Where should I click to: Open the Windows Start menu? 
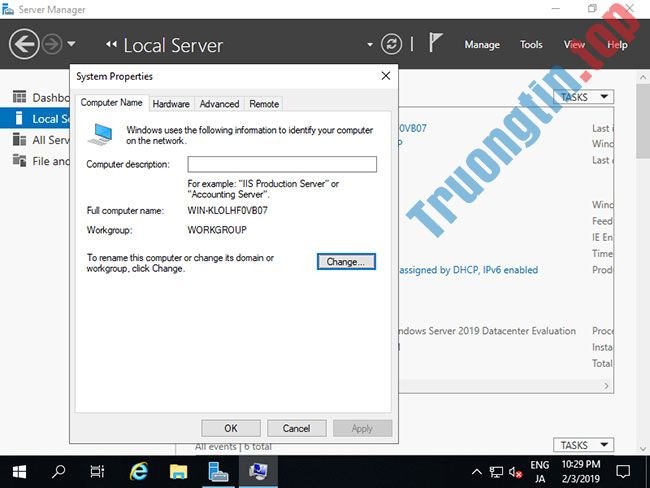point(19,471)
